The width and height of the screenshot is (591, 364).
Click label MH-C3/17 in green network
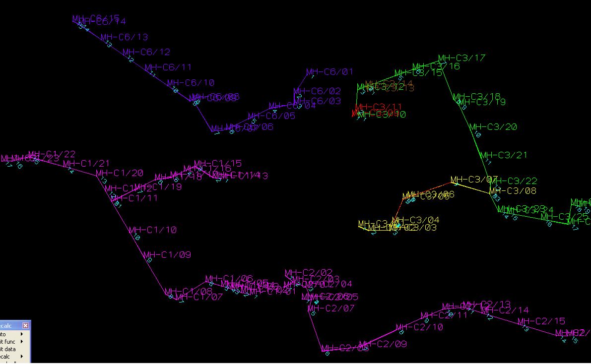point(461,58)
